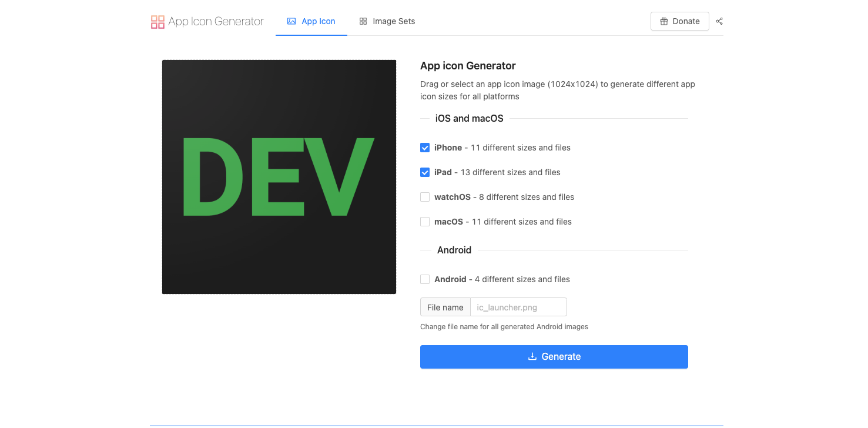Click the App Icon Generator title text
868x428 pixels.
(216, 22)
